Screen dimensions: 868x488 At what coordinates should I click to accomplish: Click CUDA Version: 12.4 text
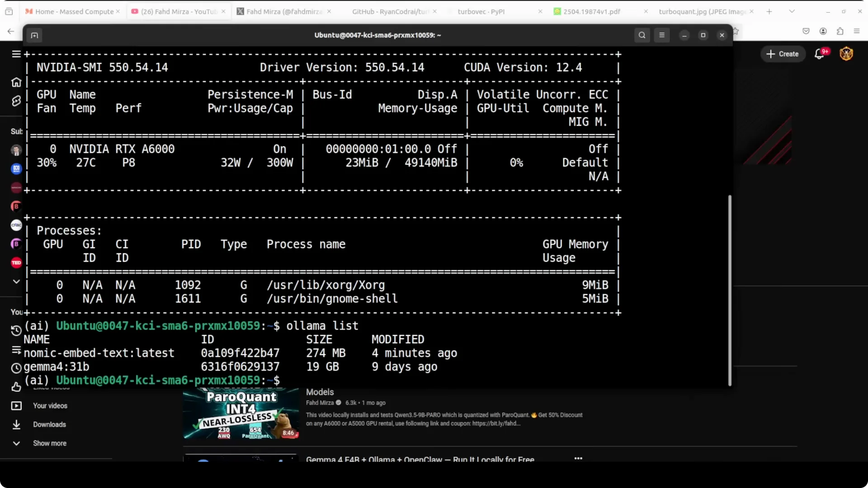click(x=523, y=67)
